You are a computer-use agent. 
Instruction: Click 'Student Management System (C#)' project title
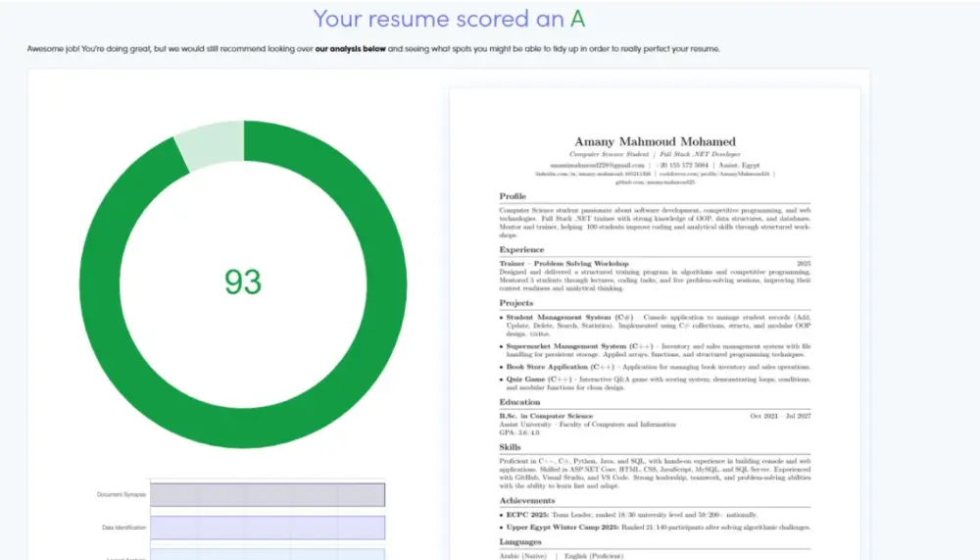tap(569, 317)
